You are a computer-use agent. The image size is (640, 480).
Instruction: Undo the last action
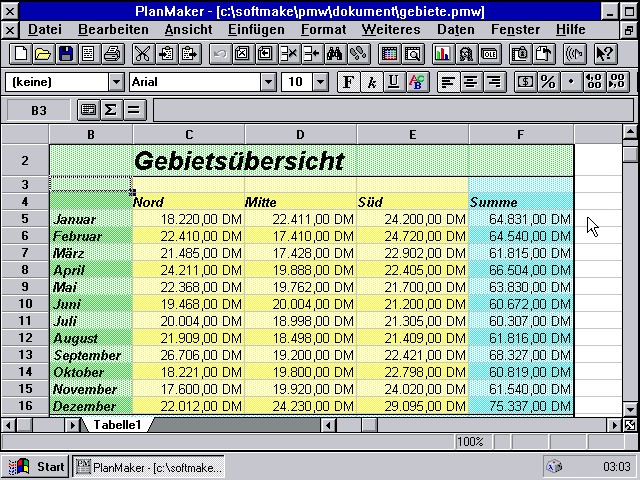[220, 54]
